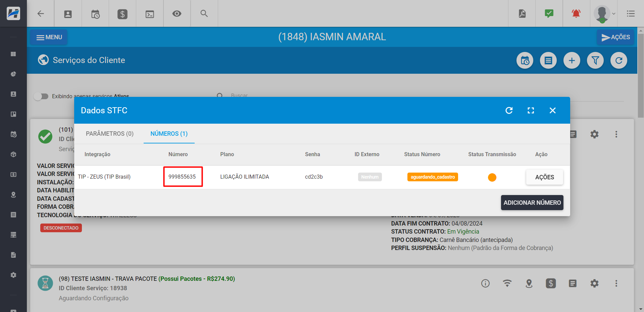
Task: Open the terminal console icon in top toolbar
Action: (150, 14)
